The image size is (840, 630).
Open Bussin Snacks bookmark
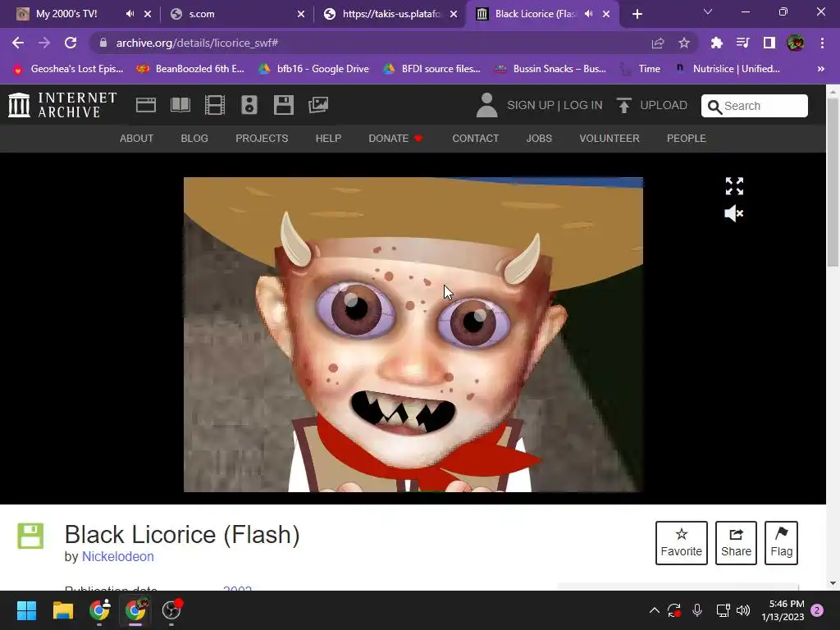point(550,69)
